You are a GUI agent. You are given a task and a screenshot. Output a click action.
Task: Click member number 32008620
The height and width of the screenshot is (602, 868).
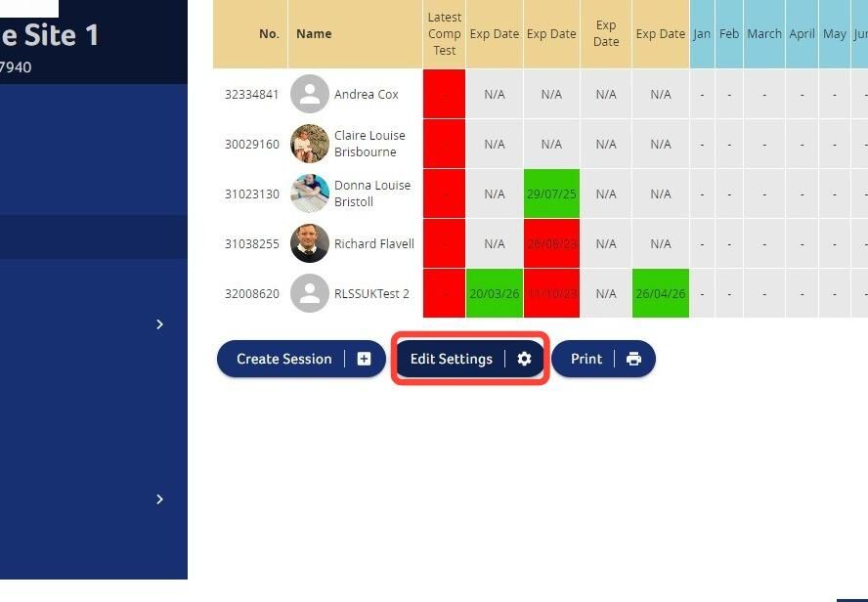tap(252, 294)
